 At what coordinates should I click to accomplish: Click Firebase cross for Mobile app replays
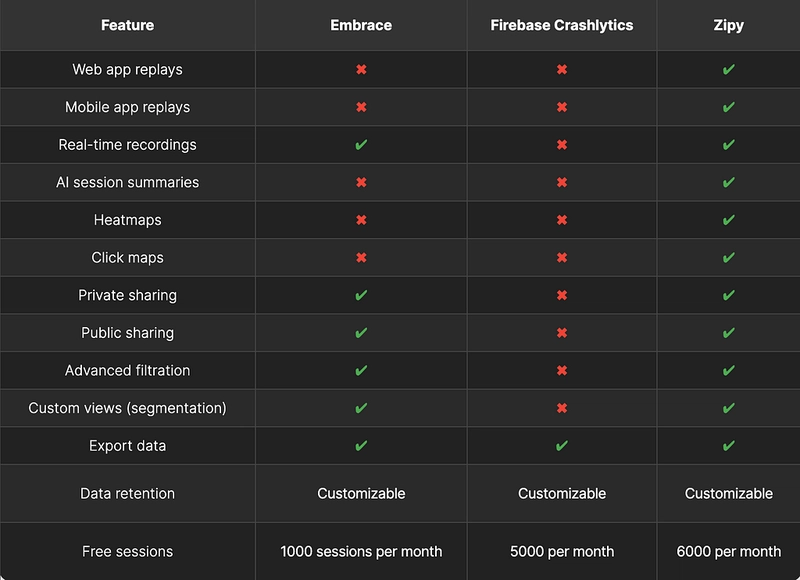[x=562, y=107]
